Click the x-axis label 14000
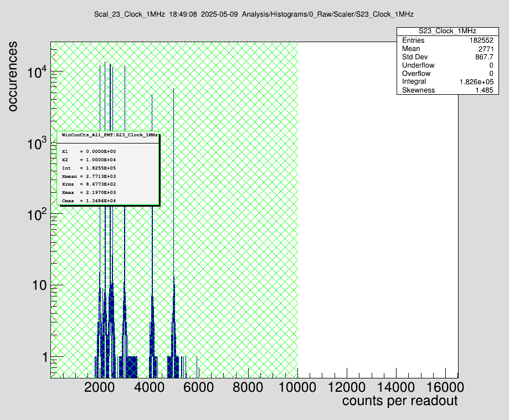This screenshot has width=509, height=420. pyautogui.click(x=396, y=387)
